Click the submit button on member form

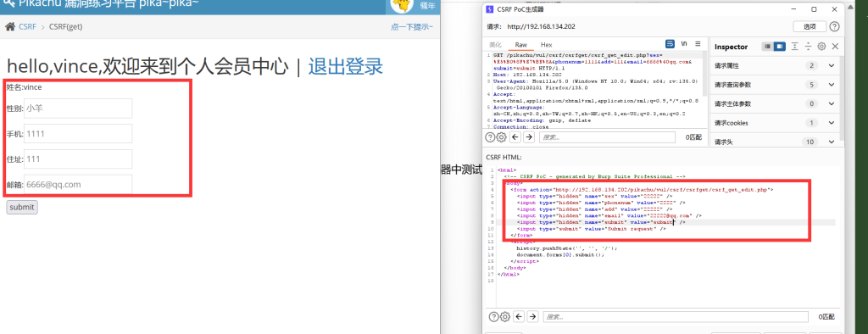(21, 207)
